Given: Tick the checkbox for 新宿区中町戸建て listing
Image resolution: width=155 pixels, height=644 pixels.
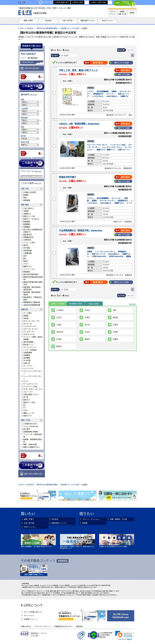Looking at the screenshot, I should click(54, 200).
